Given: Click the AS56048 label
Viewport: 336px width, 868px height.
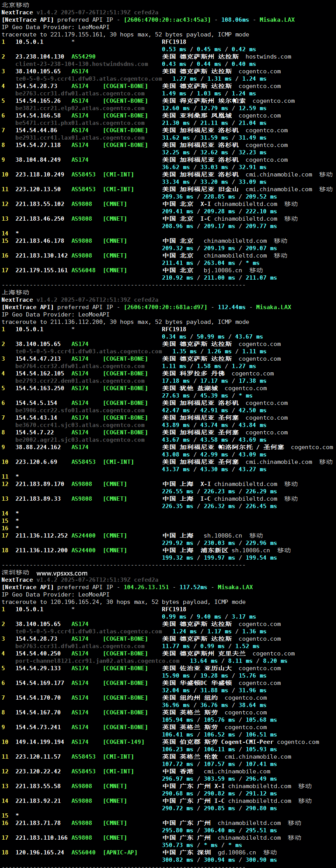Looking at the screenshot, I should 83,270.
